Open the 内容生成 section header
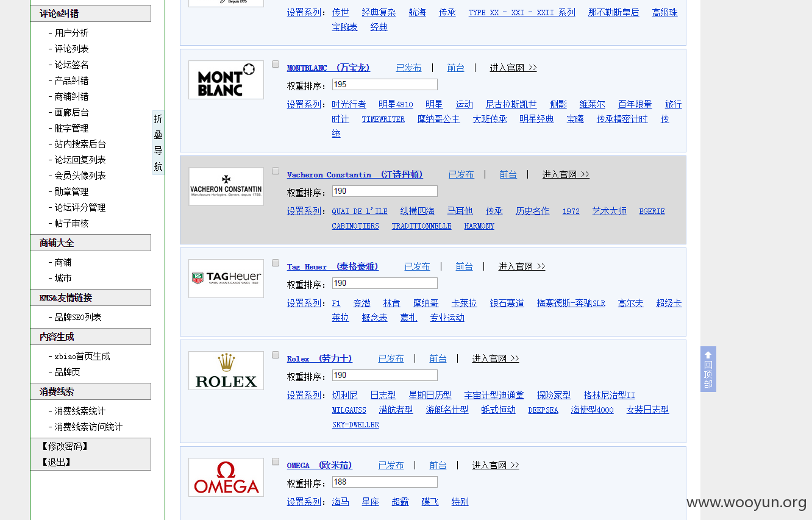812x520 pixels. [91, 337]
